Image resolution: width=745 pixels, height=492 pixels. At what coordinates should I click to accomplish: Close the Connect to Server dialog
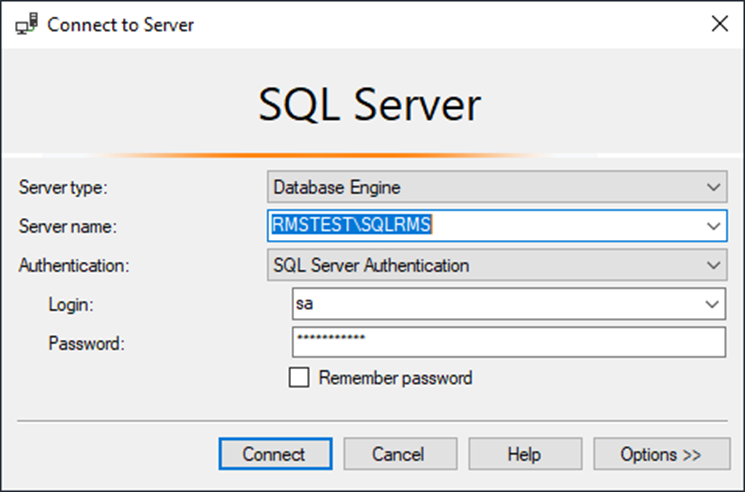(x=720, y=24)
